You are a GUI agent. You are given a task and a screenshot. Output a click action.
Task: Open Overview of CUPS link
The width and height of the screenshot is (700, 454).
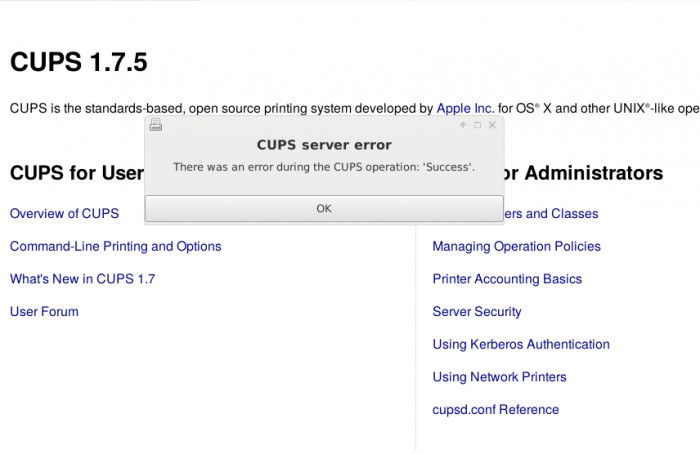pos(64,213)
